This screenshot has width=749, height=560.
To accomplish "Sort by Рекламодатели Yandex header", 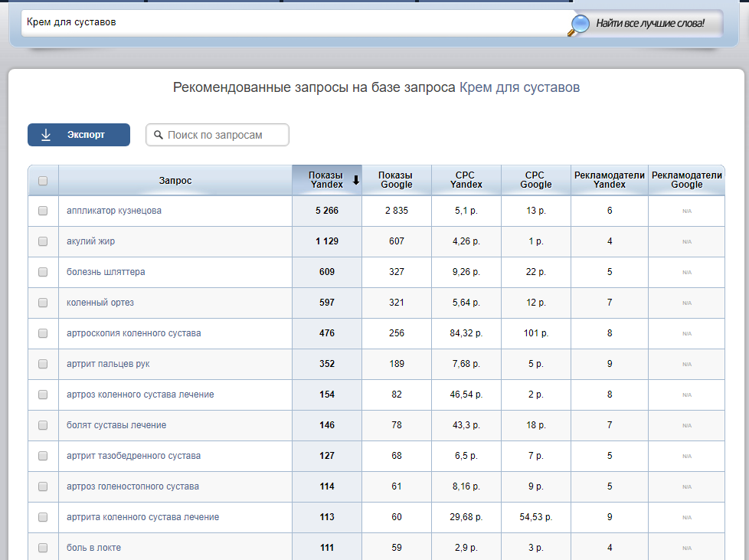I will [609, 180].
